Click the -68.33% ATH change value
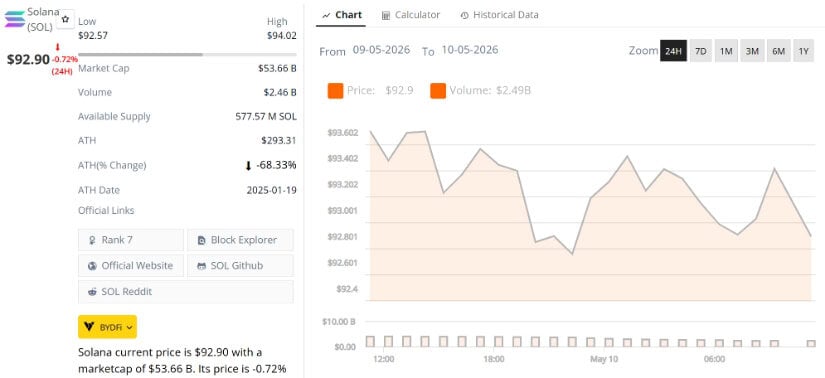 pyautogui.click(x=276, y=165)
